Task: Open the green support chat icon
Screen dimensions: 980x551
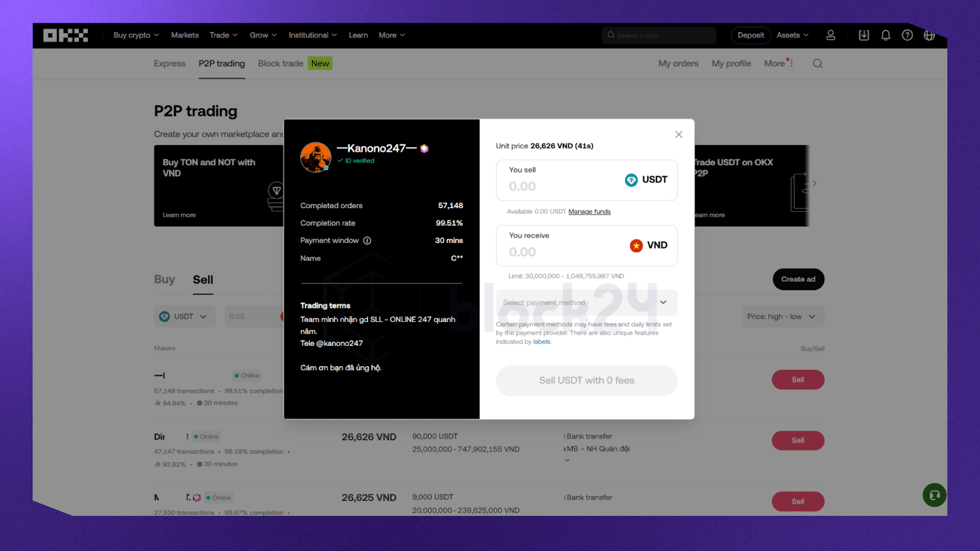Action: point(934,495)
